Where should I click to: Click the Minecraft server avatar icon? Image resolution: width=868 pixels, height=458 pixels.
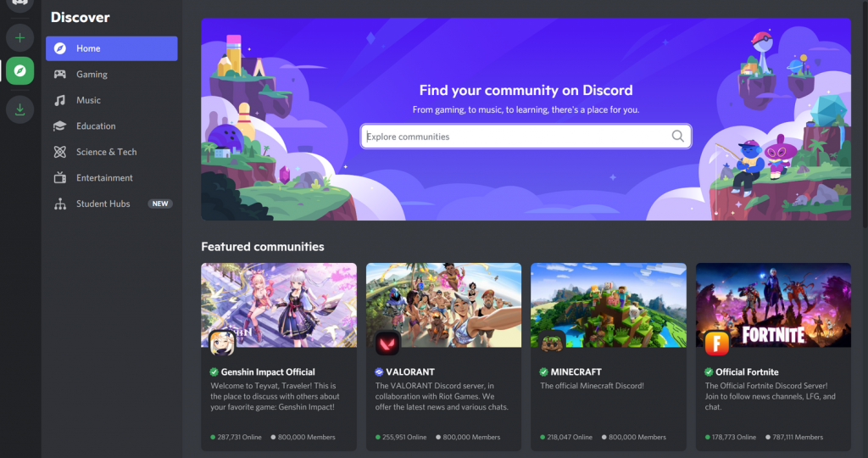click(x=552, y=343)
